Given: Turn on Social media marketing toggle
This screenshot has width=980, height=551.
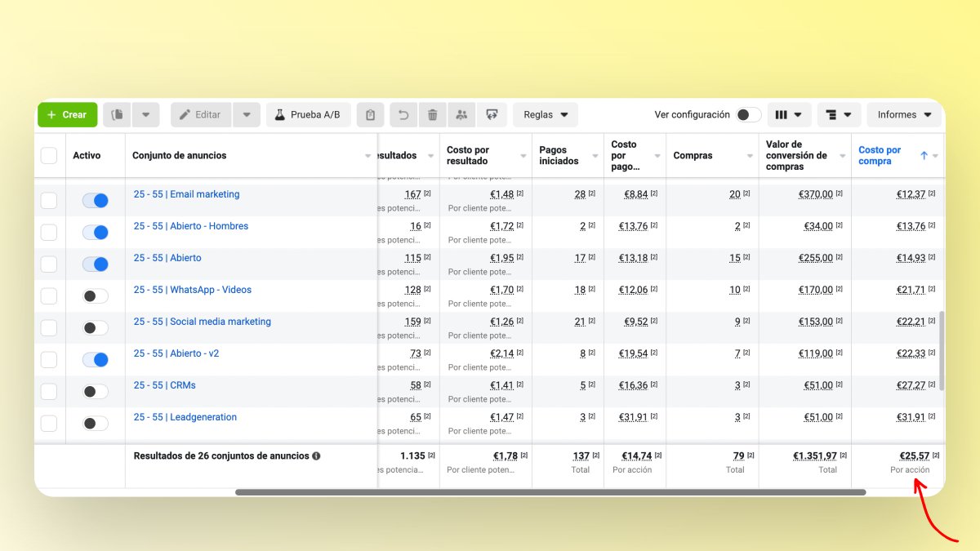Looking at the screenshot, I should (x=96, y=328).
